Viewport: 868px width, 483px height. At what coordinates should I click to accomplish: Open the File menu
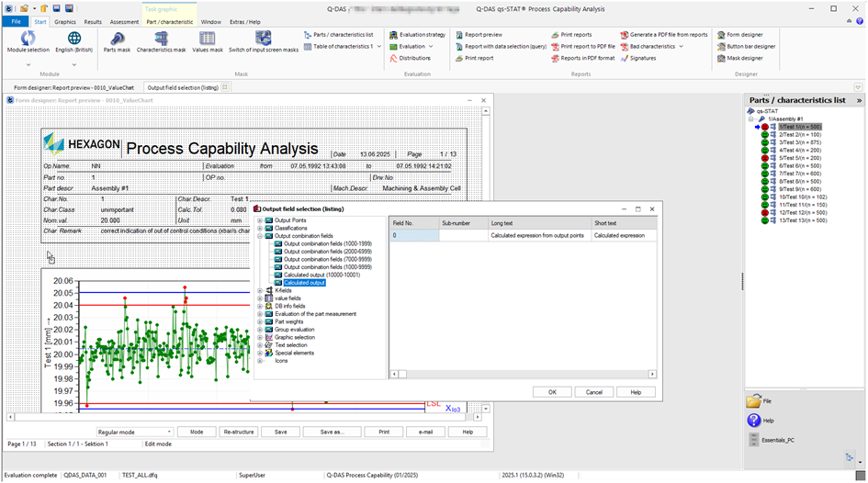pyautogui.click(x=16, y=21)
